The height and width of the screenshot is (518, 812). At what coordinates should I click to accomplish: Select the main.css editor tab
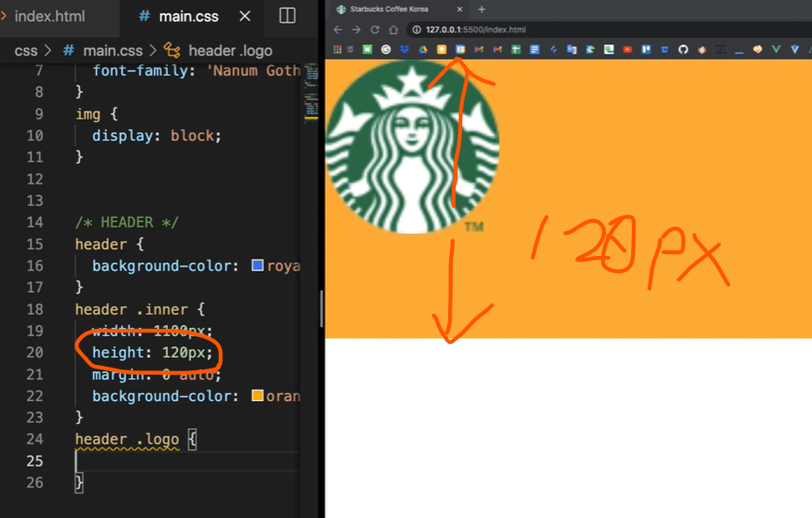click(188, 17)
